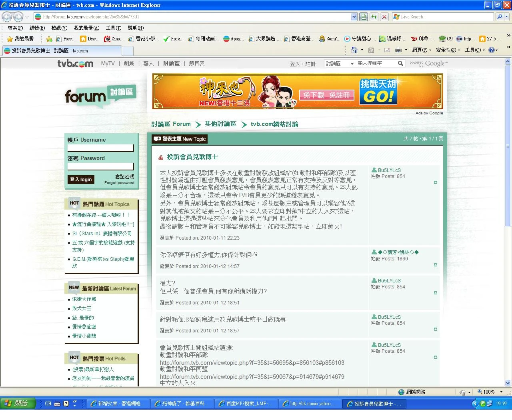Click the IE Back navigation arrow

pyautogui.click(x=7, y=17)
